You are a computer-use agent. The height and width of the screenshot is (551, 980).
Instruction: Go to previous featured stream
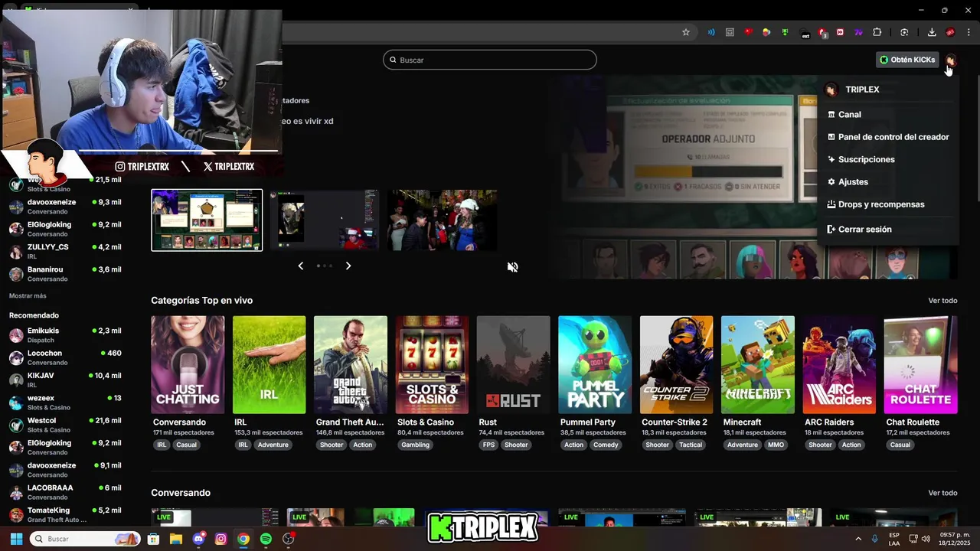[x=300, y=266]
